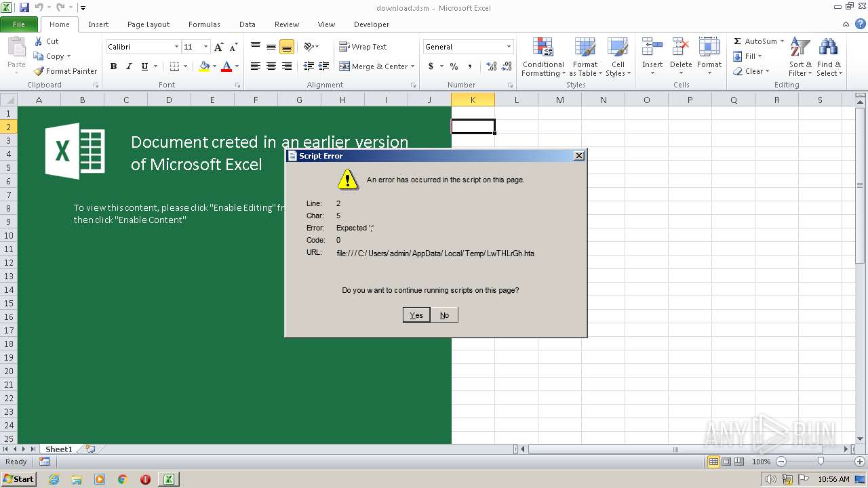The image size is (868, 488).
Task: Click the zoom slider handle
Action: [821, 462]
